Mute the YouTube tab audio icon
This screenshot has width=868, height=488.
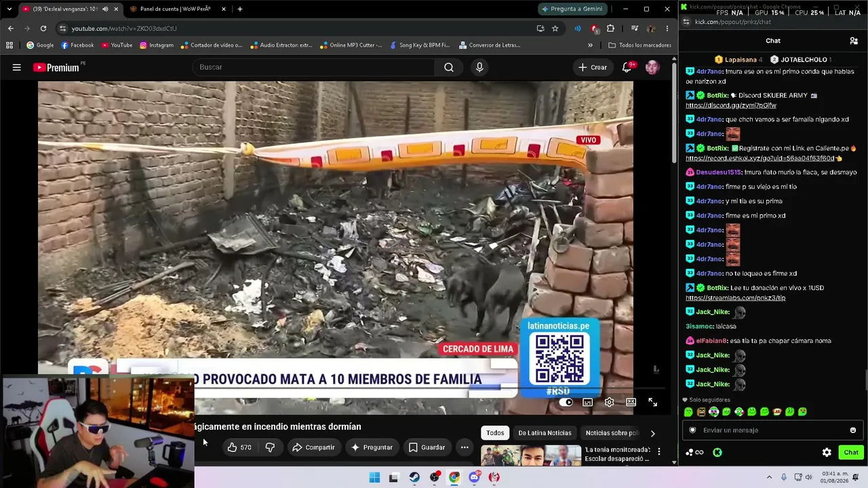(105, 9)
